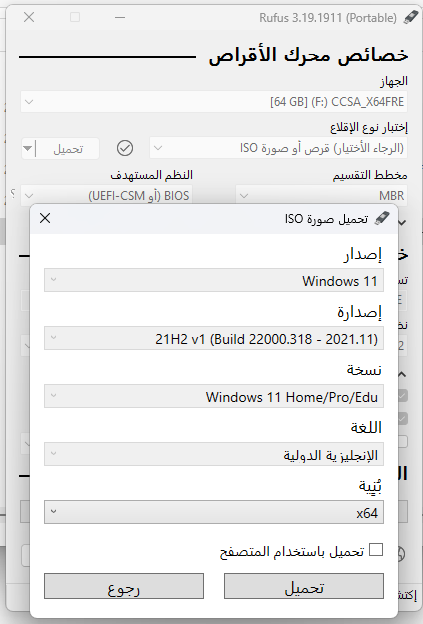Click the Rufus USB icon in main title bar
423x624 pixels.
[410, 17]
